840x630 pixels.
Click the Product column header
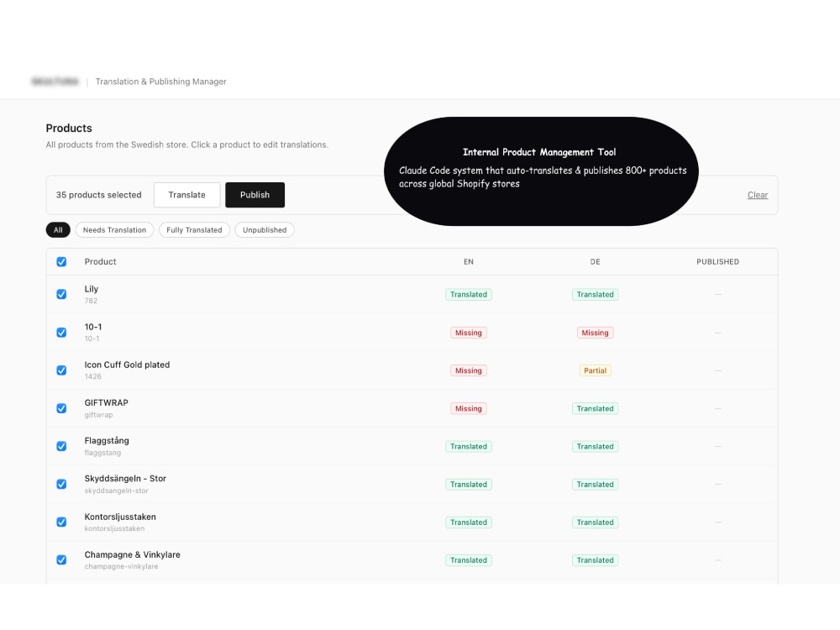(100, 261)
